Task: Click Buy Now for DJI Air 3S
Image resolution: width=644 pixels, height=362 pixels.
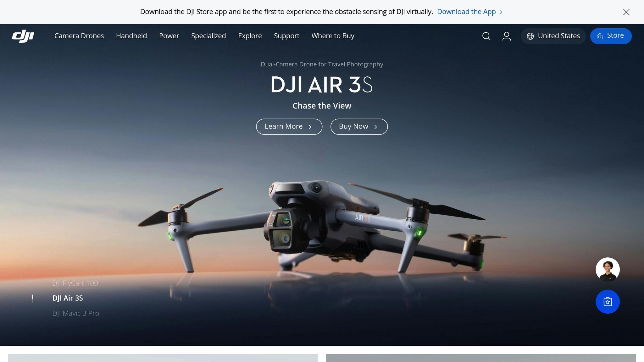Action: (359, 126)
